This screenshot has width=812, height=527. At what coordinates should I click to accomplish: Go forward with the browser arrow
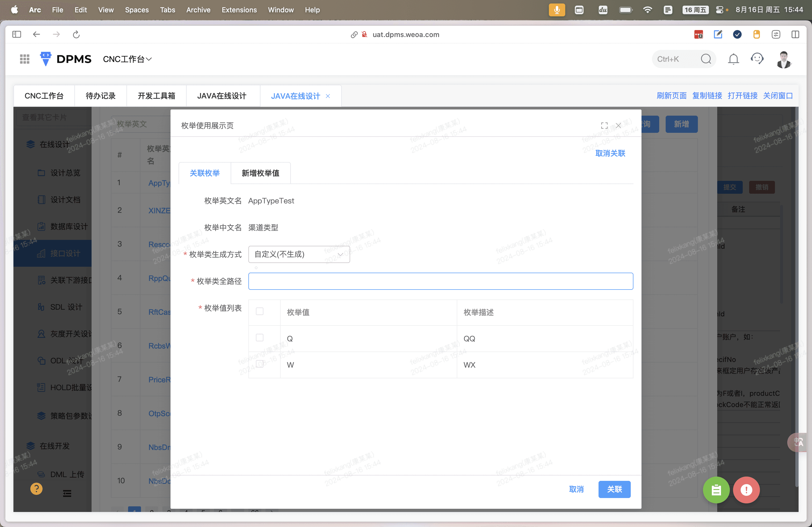coord(56,34)
